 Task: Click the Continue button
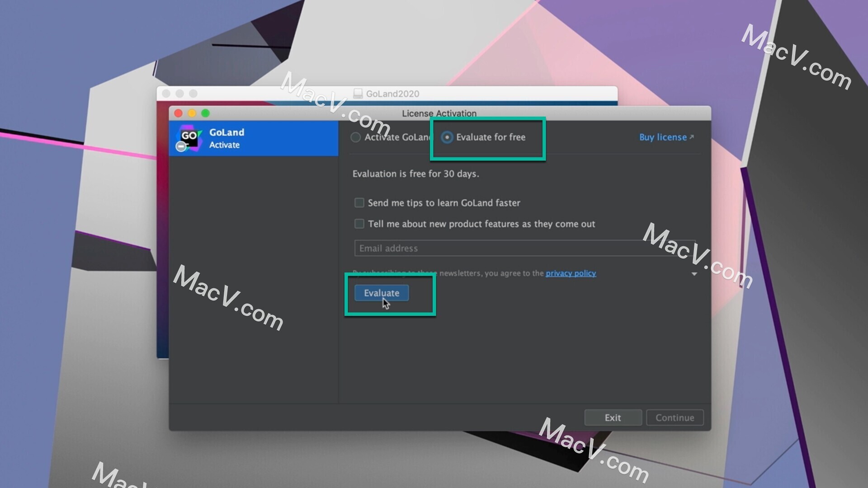675,418
